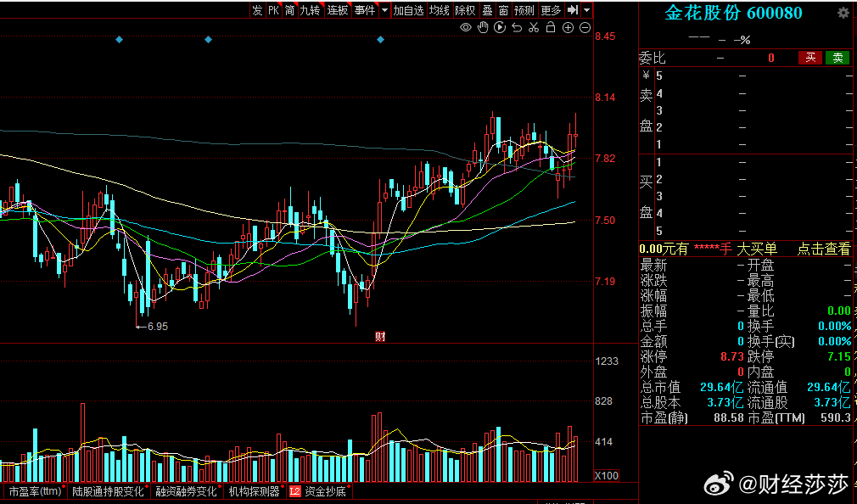Zoom in with the plus circle icon
The image size is (857, 504).
pos(568,27)
